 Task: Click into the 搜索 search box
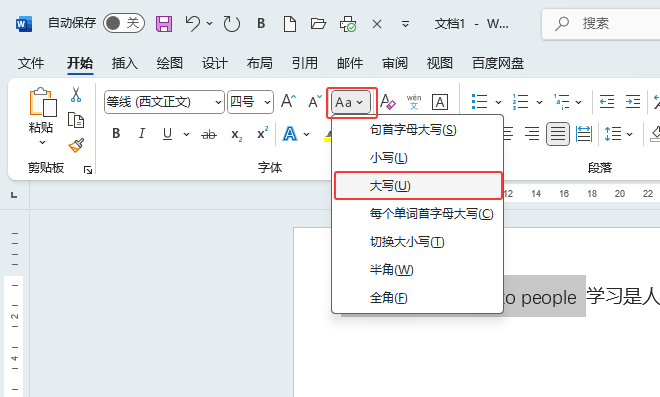pos(601,24)
